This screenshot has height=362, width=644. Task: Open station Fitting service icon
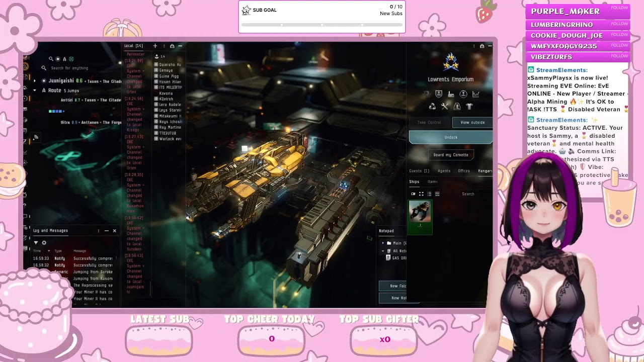point(457,106)
